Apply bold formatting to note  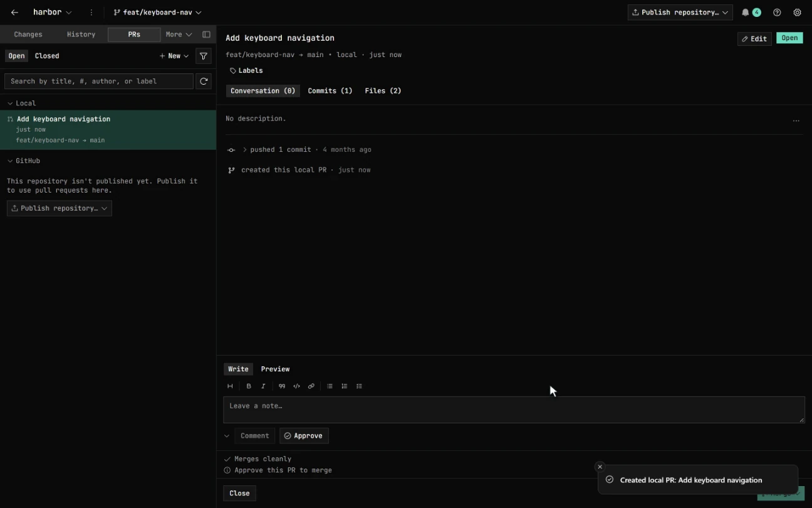249,386
